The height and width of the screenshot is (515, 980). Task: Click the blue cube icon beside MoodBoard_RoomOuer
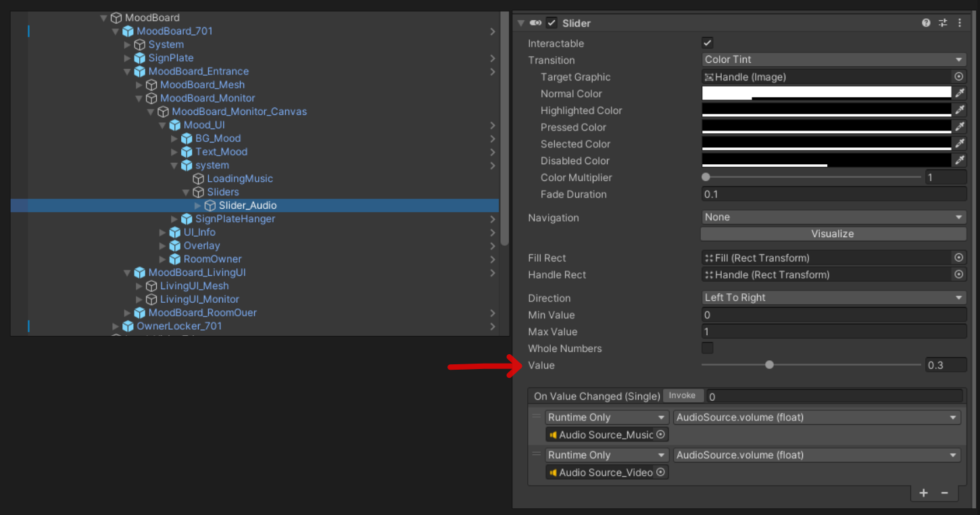pyautogui.click(x=140, y=313)
